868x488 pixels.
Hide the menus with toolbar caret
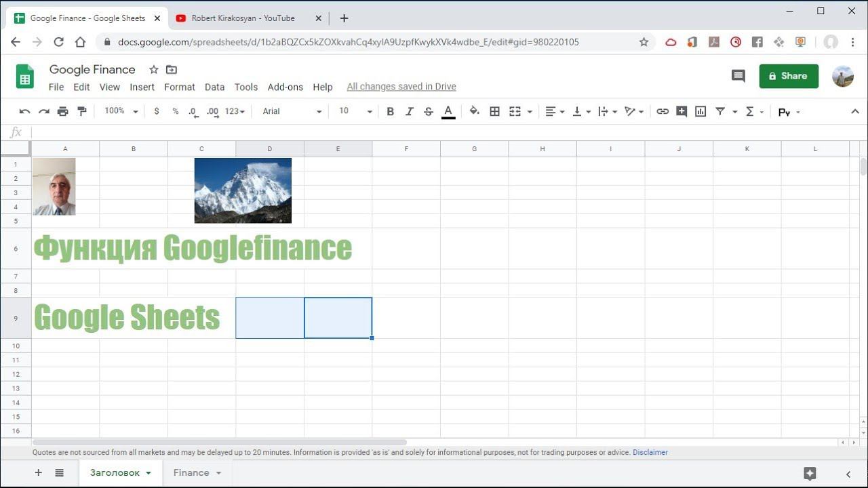click(x=854, y=112)
